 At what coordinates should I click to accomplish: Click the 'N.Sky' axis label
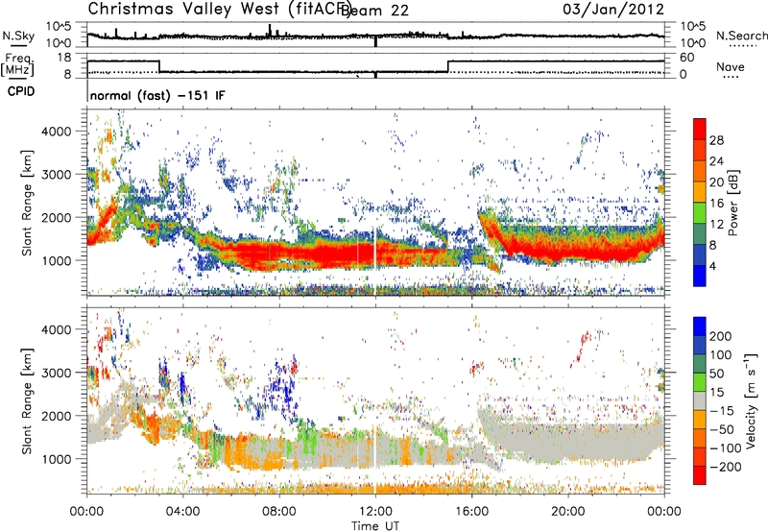click(18, 36)
